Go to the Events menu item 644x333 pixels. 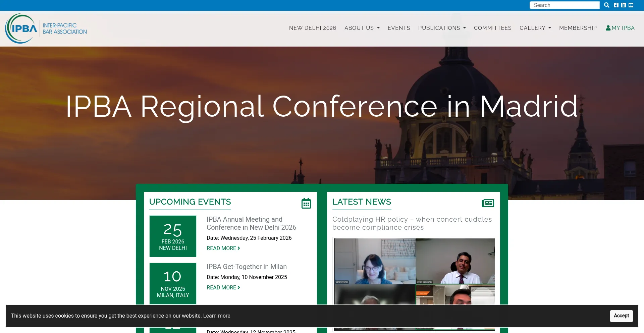coord(398,28)
